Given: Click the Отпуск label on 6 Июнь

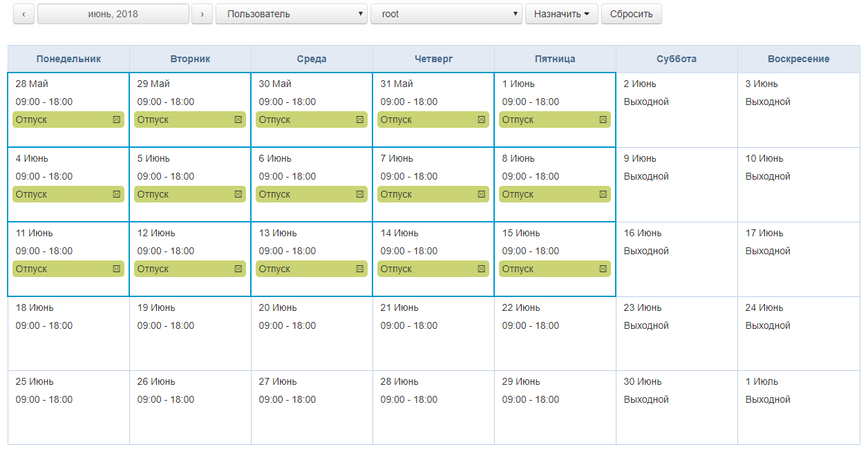Looking at the screenshot, I should (275, 194).
